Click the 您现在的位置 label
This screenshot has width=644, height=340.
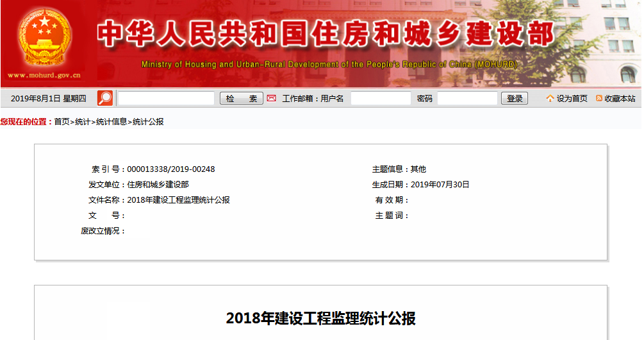coord(27,122)
